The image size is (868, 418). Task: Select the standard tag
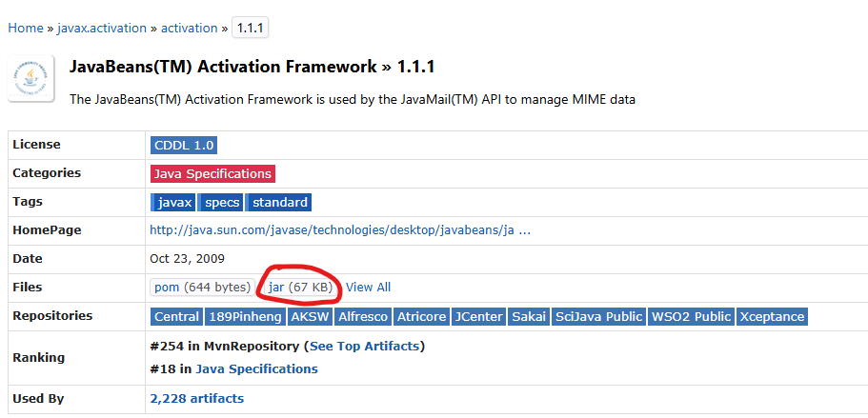point(279,203)
